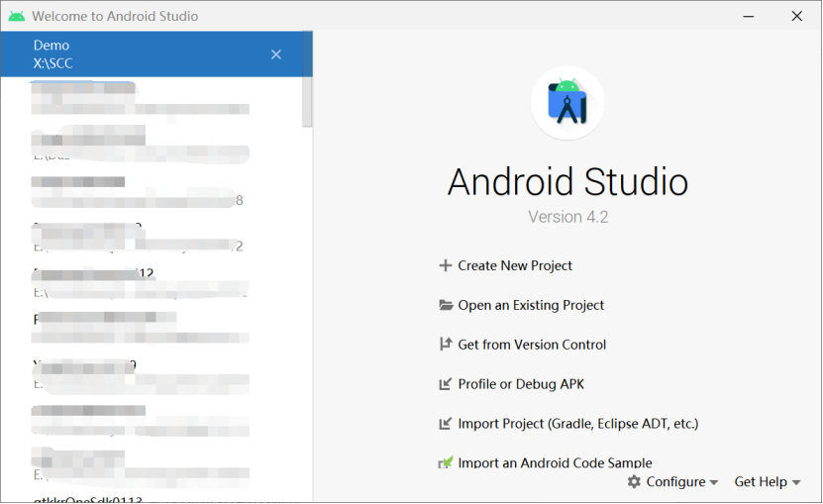Choose Import an Android Code Sample

tap(555, 462)
